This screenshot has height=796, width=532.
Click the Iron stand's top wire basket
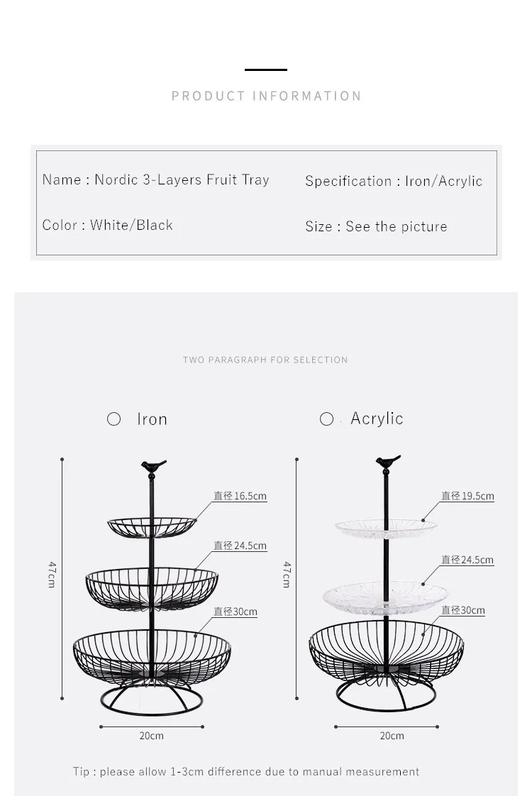coord(152,528)
